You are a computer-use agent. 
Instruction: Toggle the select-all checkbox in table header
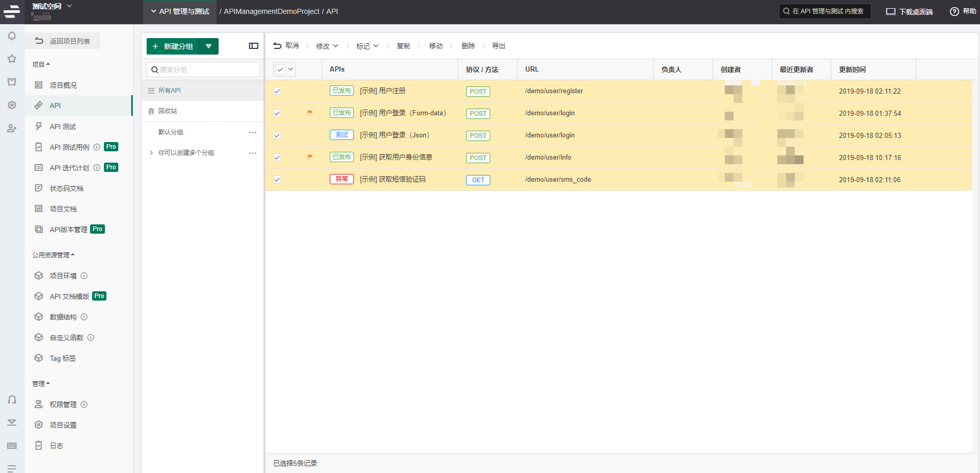coord(280,69)
